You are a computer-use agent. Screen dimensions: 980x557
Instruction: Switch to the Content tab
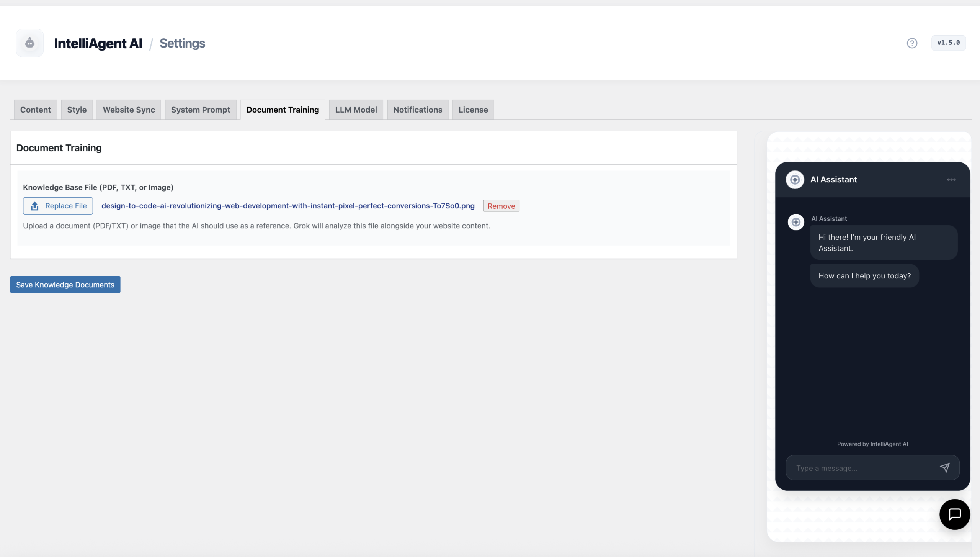(x=35, y=110)
